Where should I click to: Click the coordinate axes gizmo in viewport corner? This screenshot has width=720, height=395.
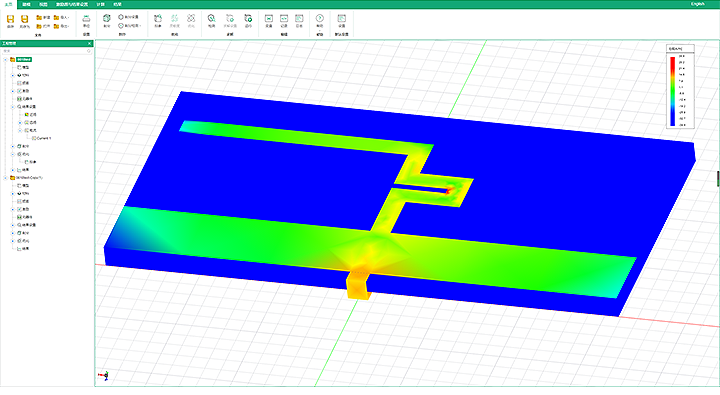tap(104, 376)
